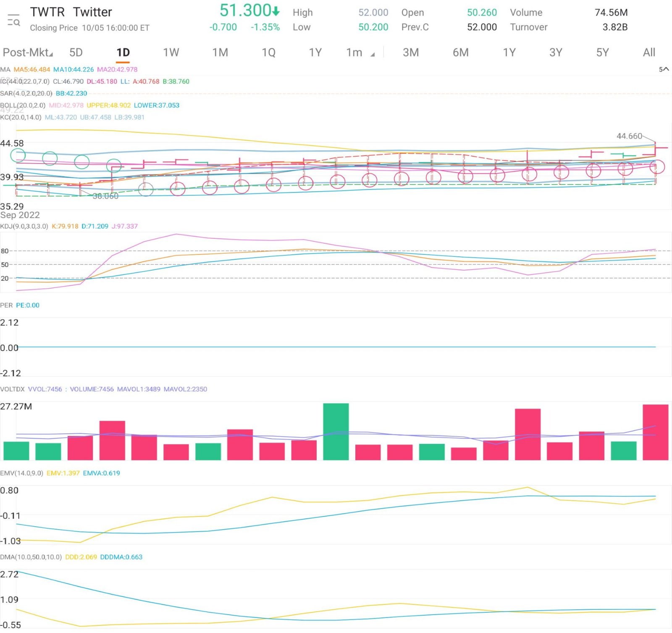
Task: Open the Post-Mkt dropdown
Action: click(x=28, y=53)
